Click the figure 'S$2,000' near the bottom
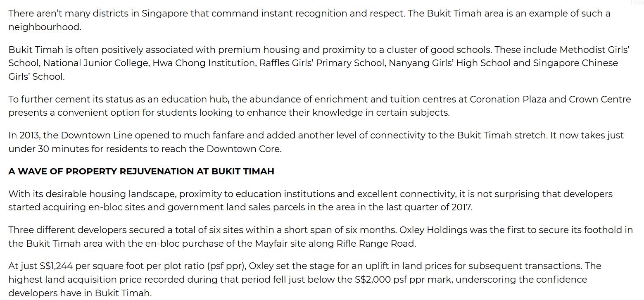 [373, 280]
